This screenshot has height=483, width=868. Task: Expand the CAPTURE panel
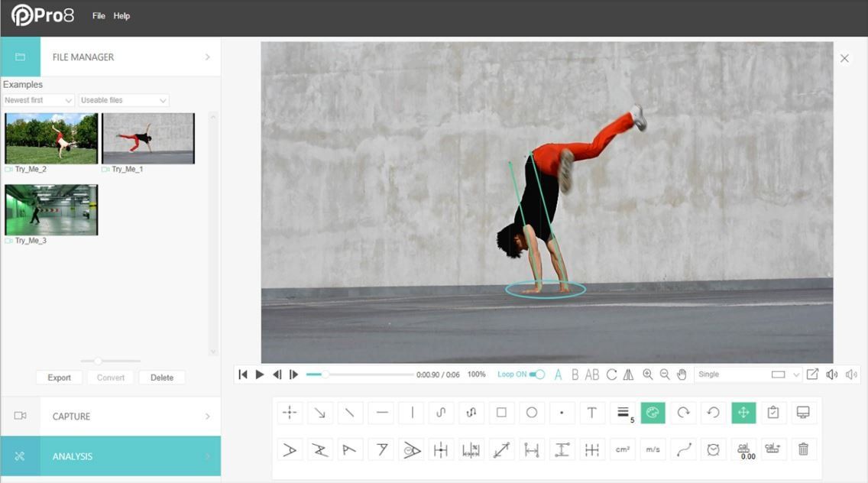tap(111, 417)
